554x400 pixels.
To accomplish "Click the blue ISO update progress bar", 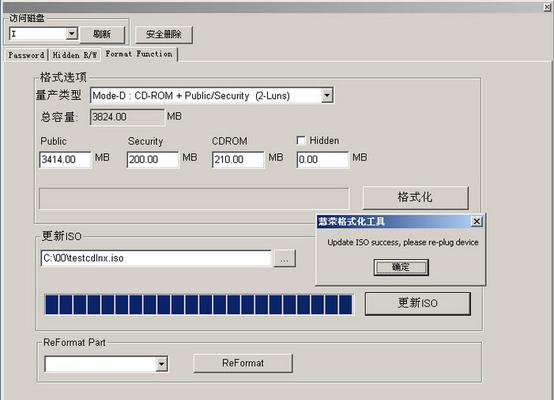I will click(199, 305).
